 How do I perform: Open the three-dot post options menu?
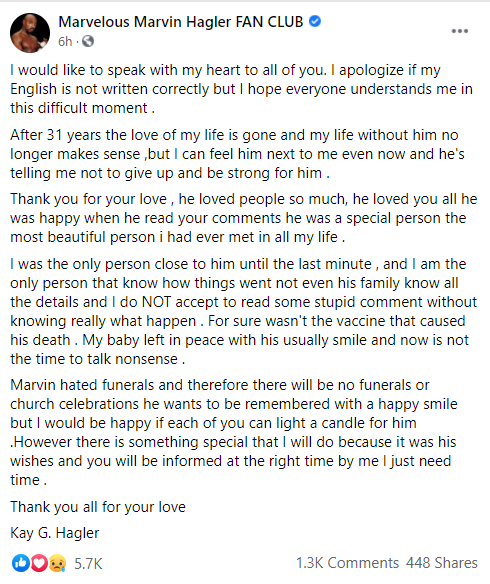click(459, 31)
